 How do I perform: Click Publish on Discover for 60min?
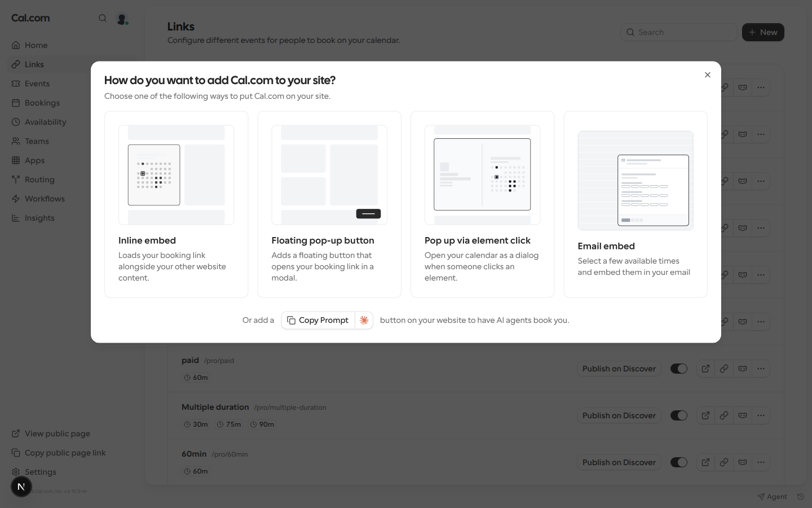click(x=619, y=462)
